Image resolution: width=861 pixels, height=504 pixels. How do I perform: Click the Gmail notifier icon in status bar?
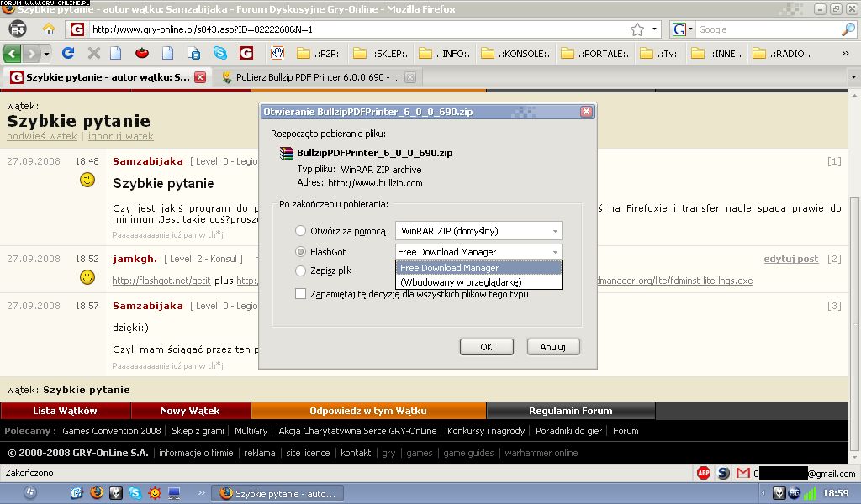(x=743, y=473)
